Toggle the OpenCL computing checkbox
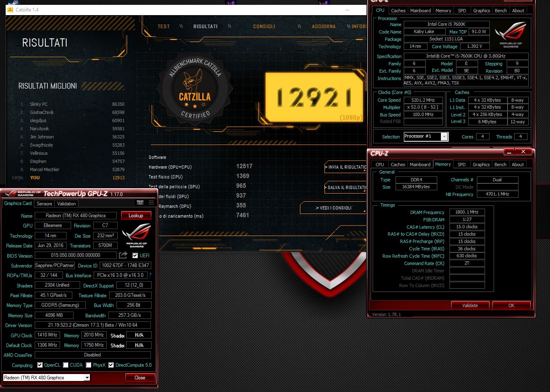 pos(40,365)
